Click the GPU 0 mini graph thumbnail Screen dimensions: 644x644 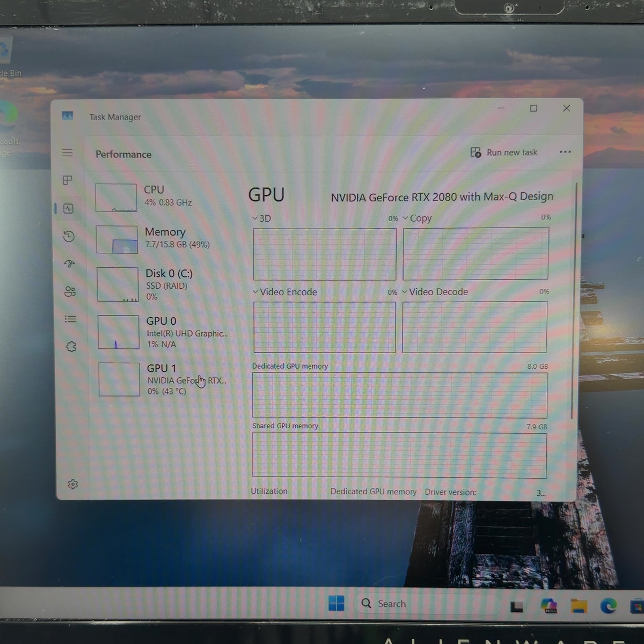click(119, 332)
